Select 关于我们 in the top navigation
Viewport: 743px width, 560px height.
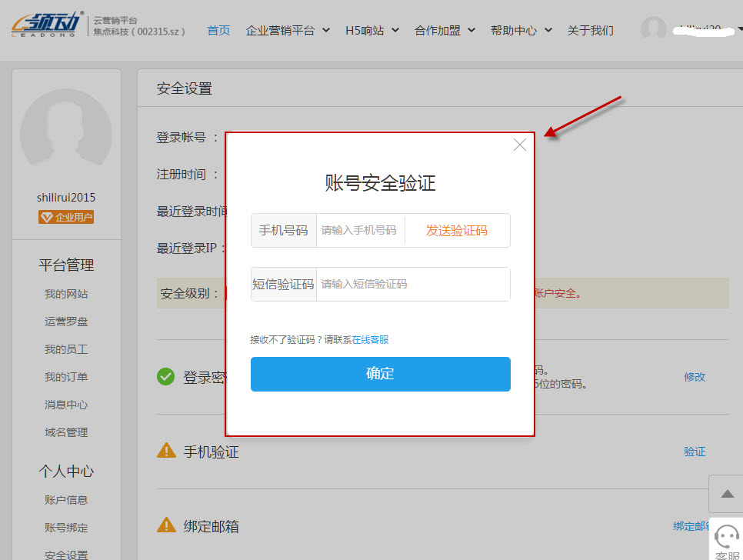(590, 29)
